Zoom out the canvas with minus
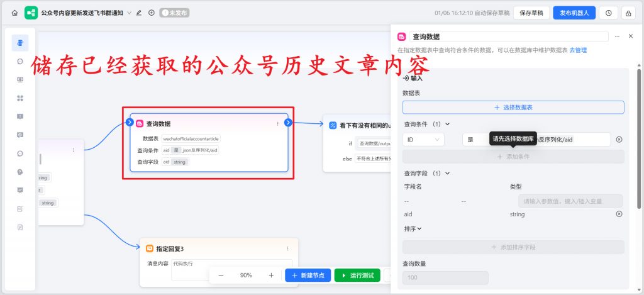 click(x=221, y=276)
